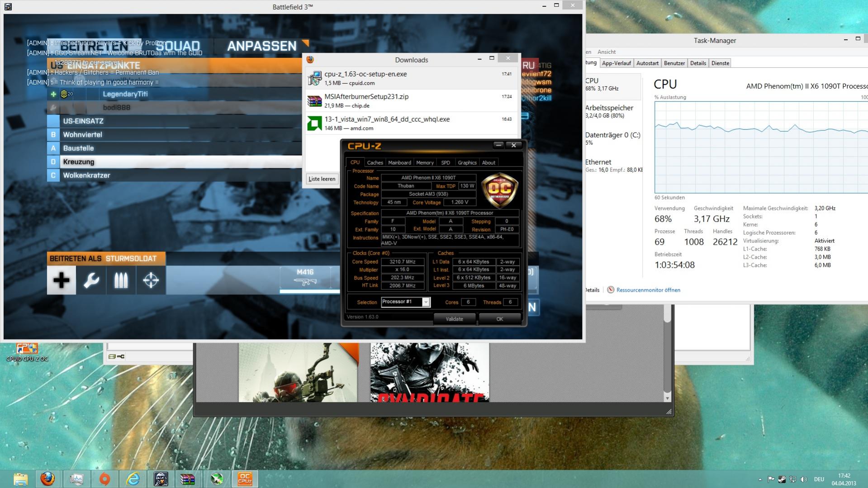The width and height of the screenshot is (868, 488).
Task: Switch to Caches tab in CPU-Z
Action: (x=375, y=163)
